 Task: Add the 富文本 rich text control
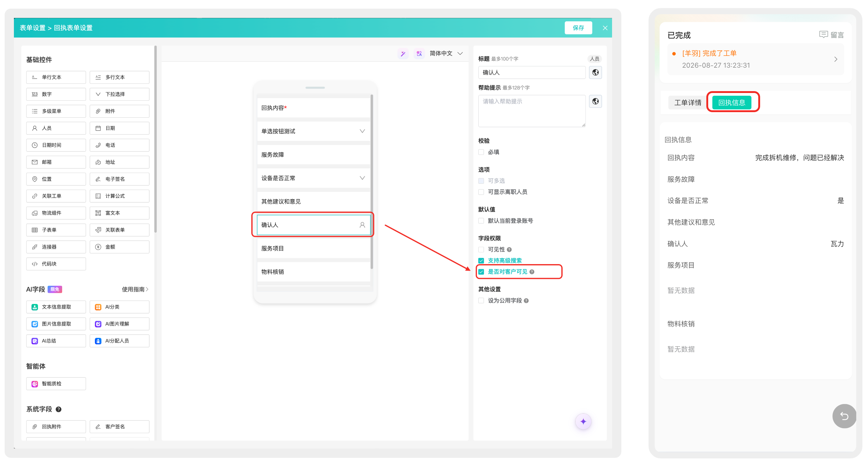119,213
